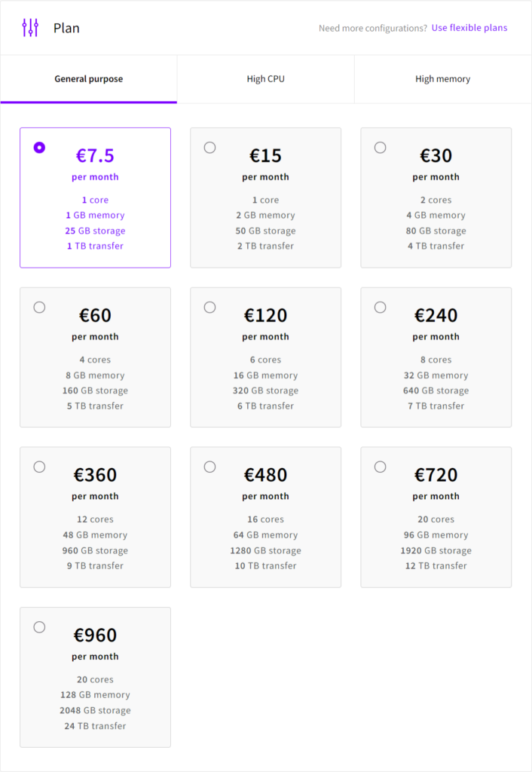Click the €960 price heading

95,636
